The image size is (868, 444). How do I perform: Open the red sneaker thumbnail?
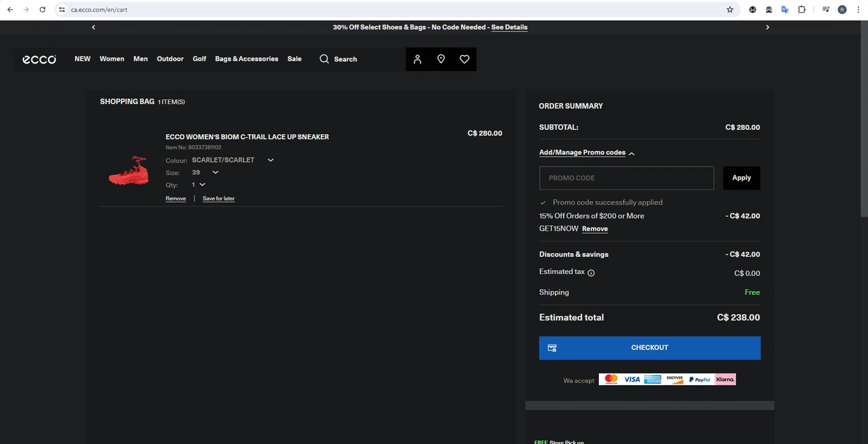pos(129,171)
